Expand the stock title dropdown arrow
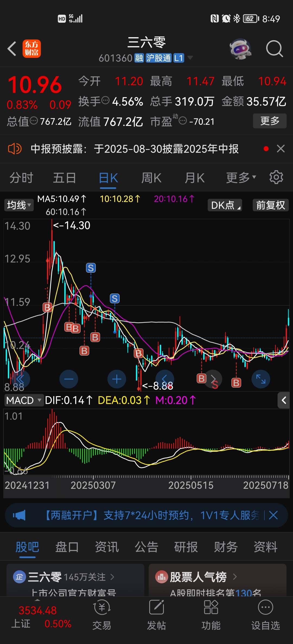Screen dimensions: 293x644 pos(190,58)
